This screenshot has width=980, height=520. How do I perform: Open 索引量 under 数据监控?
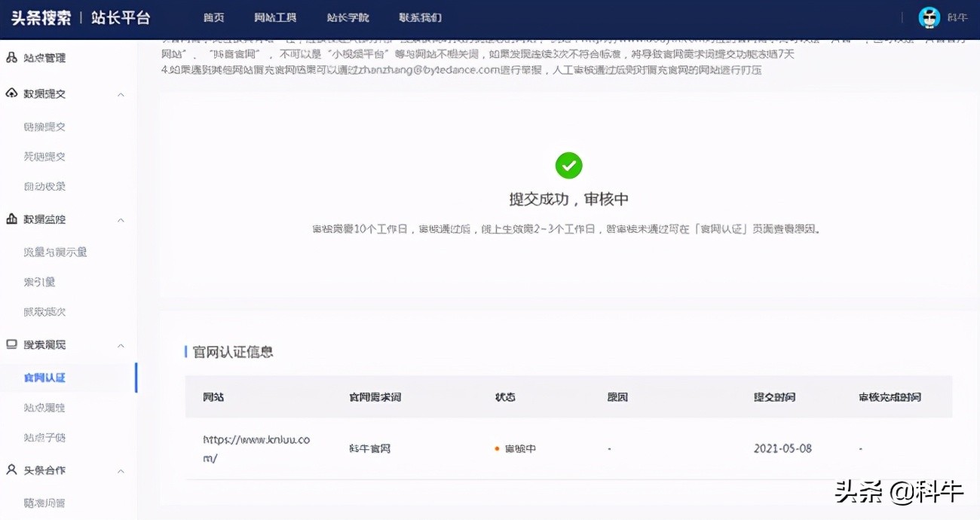39,282
